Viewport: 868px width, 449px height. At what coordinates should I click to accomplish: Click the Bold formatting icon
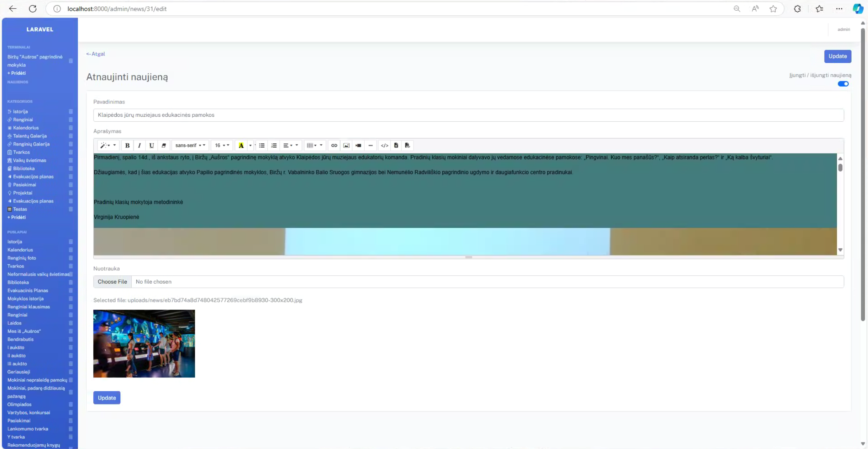[127, 145]
